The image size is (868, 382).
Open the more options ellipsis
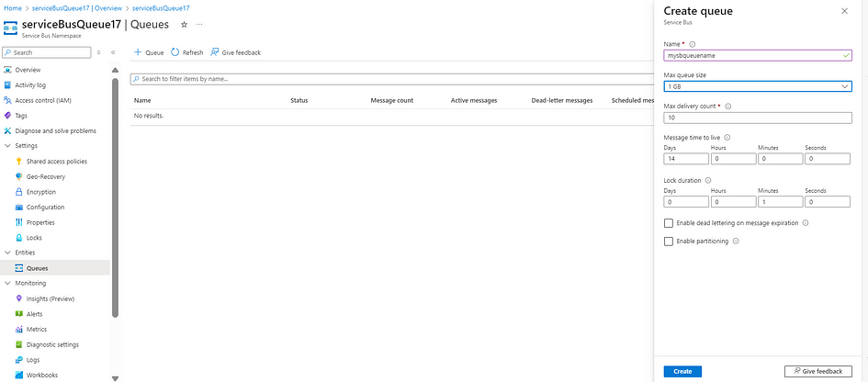click(x=199, y=25)
